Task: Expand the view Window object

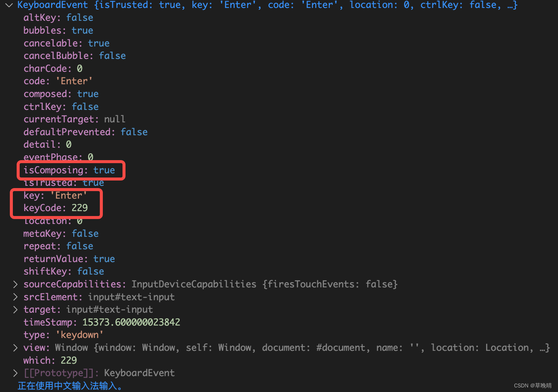Action: [15, 347]
